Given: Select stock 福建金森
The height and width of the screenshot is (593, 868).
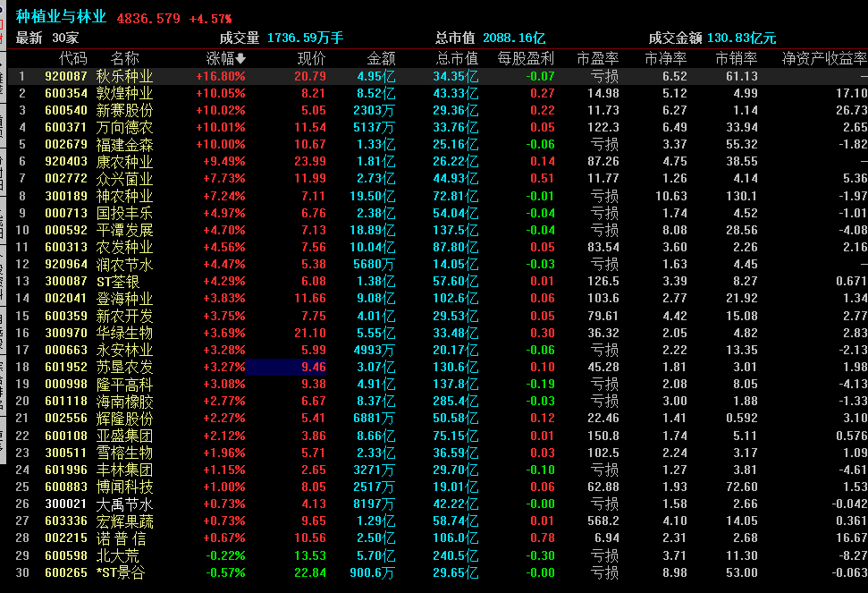Looking at the screenshot, I should tap(124, 145).
